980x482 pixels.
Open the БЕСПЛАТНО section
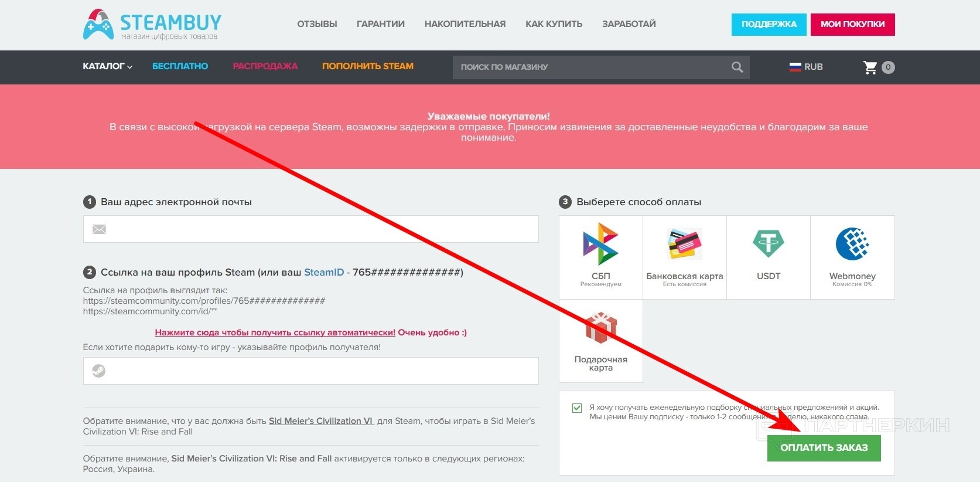coord(180,66)
